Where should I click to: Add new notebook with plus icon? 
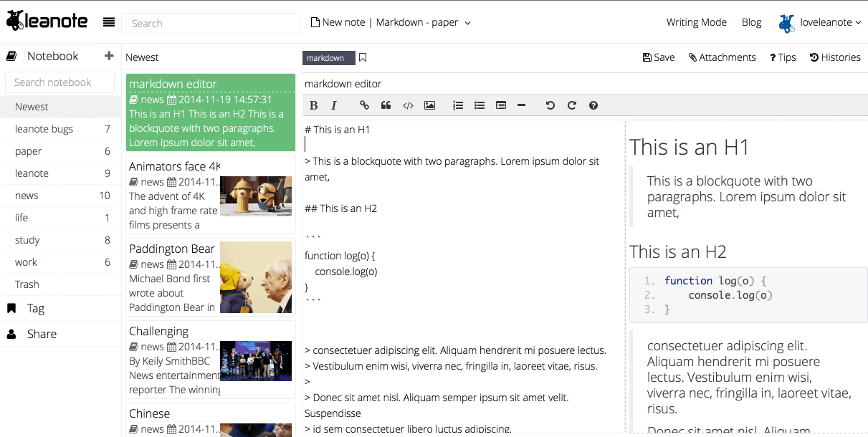[x=109, y=56]
